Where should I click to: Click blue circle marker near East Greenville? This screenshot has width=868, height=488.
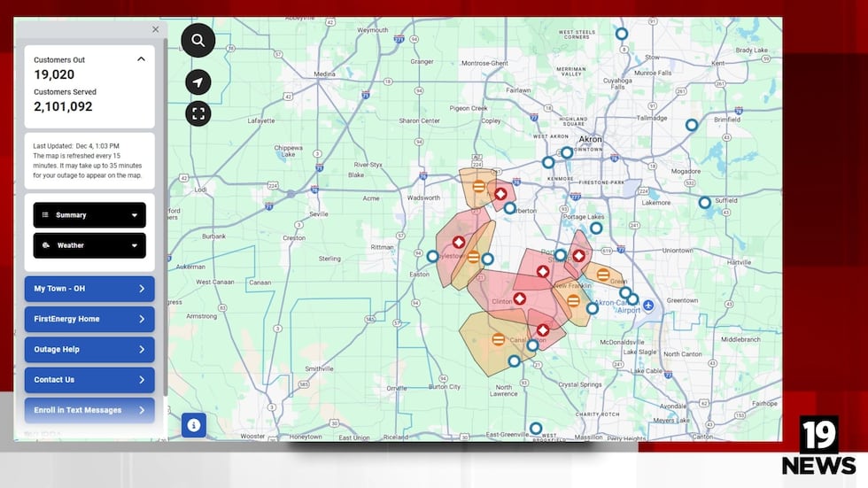pos(535,429)
